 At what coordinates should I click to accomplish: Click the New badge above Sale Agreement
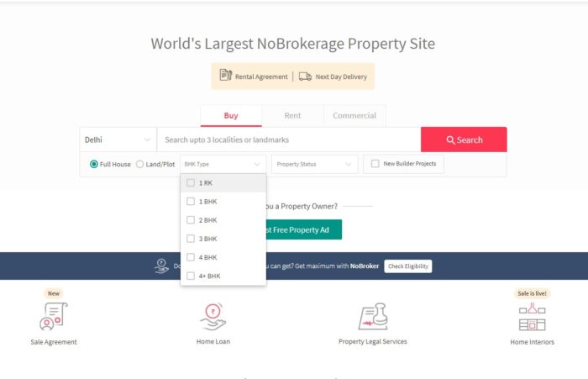coord(54,293)
